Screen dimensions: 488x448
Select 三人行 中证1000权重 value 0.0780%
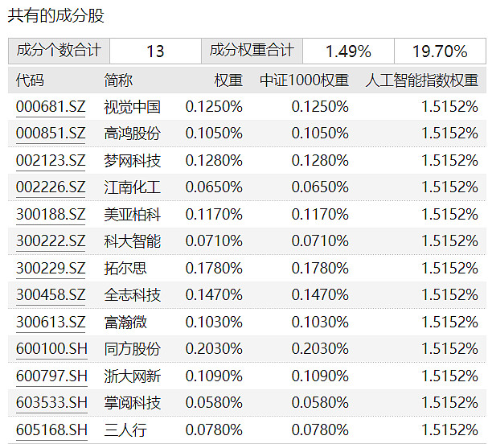point(320,430)
